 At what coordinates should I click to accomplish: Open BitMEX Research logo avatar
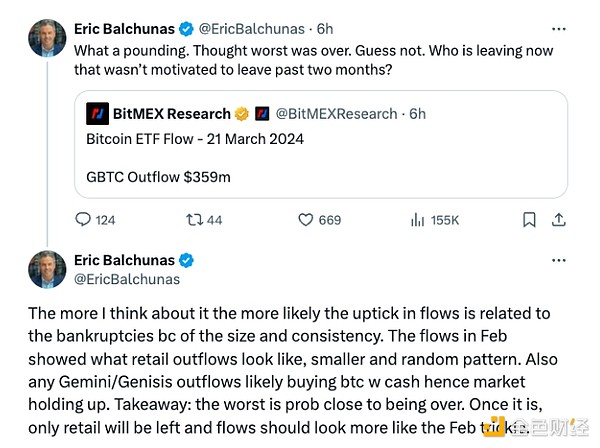coord(97,114)
